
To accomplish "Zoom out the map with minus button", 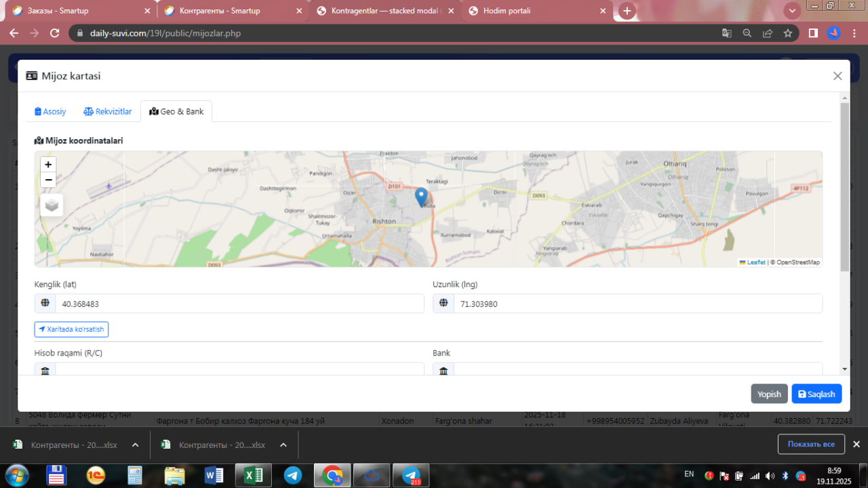I will point(48,180).
